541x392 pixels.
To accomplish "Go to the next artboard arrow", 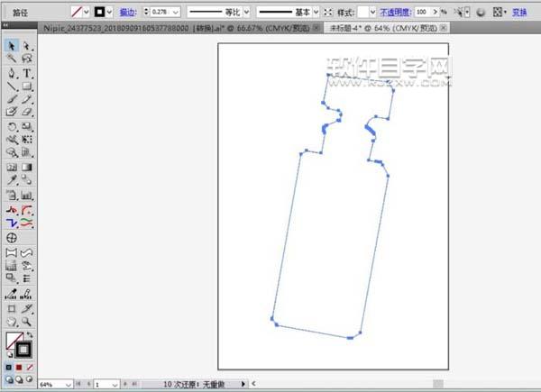I will [125, 384].
